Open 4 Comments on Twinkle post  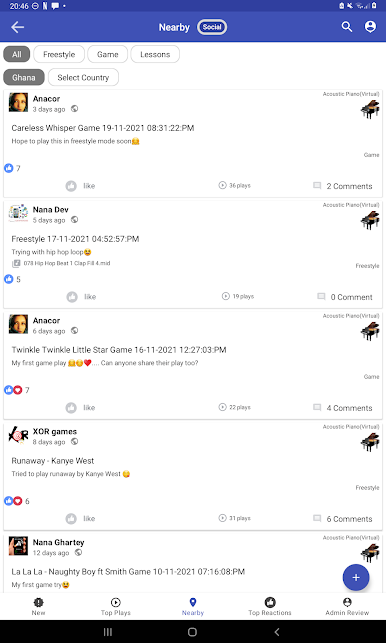(343, 408)
